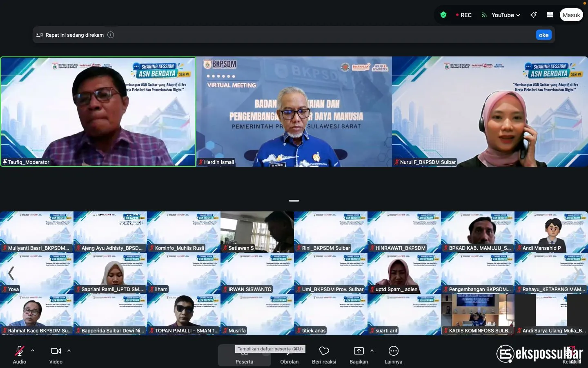
Task: Select Rini_BKPSDM Sulbar participant tile
Action: pos(331,232)
